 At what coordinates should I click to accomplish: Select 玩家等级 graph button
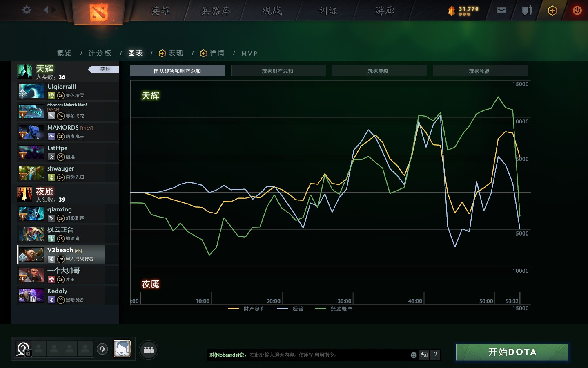click(x=379, y=71)
